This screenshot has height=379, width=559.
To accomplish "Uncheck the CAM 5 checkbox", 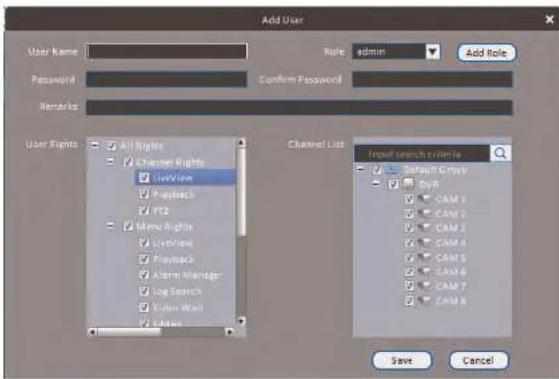I will [x=409, y=257].
